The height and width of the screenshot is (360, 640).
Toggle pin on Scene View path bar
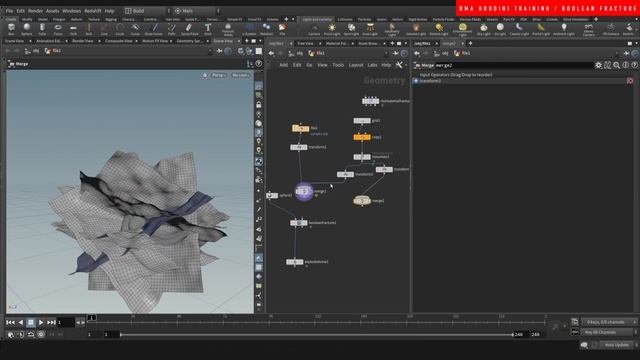tap(219, 51)
